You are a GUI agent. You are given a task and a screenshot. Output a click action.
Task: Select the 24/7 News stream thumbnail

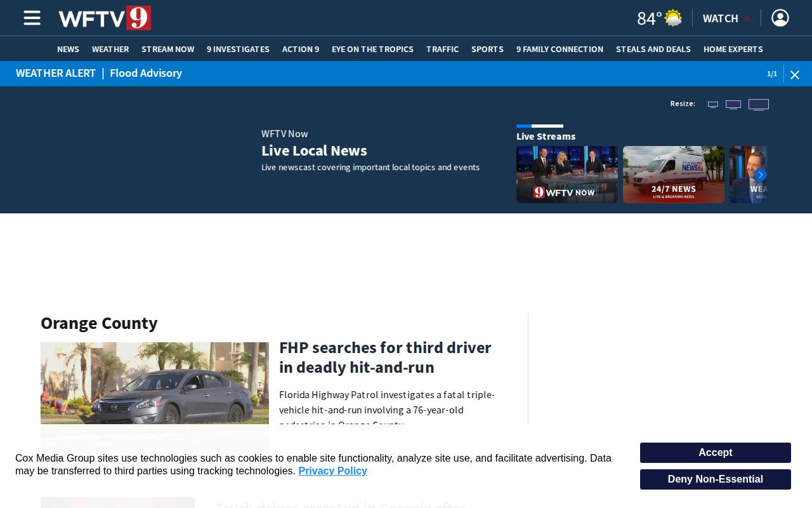(674, 175)
